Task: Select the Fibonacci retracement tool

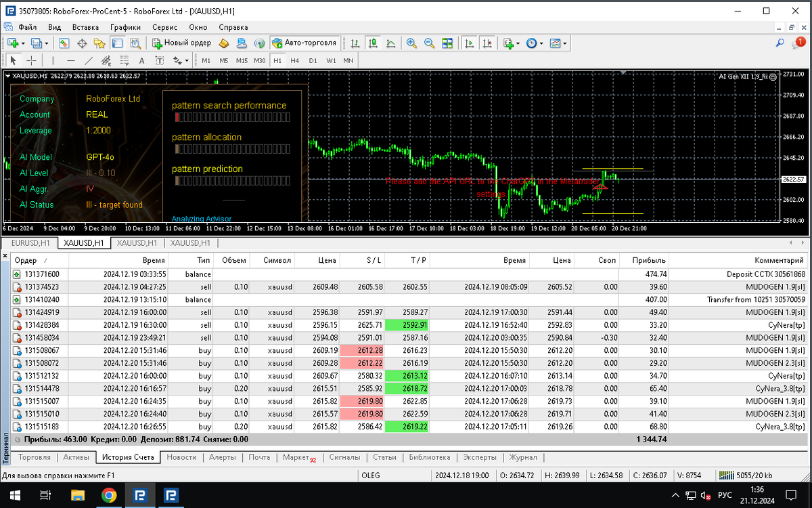Action: (124, 60)
